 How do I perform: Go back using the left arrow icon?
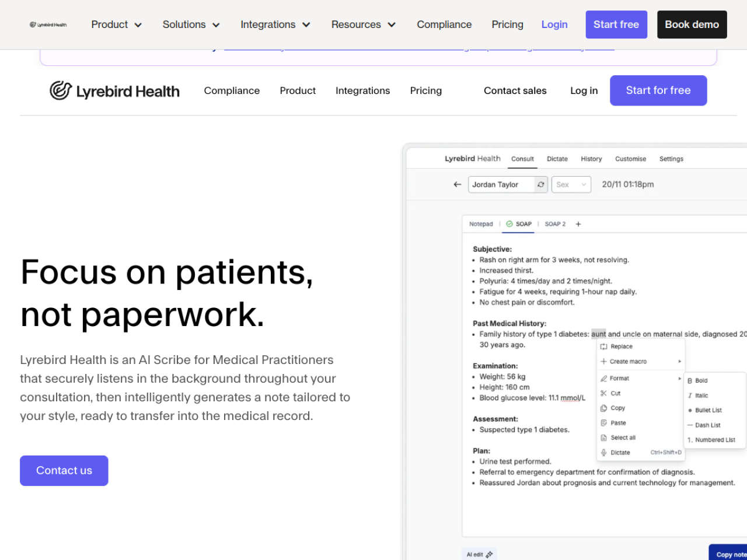[x=458, y=184]
